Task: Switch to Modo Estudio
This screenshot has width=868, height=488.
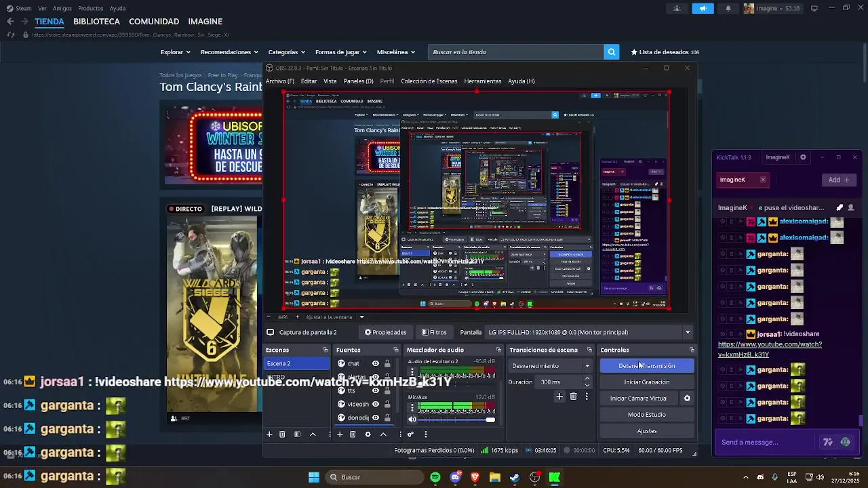Action: coord(647,415)
